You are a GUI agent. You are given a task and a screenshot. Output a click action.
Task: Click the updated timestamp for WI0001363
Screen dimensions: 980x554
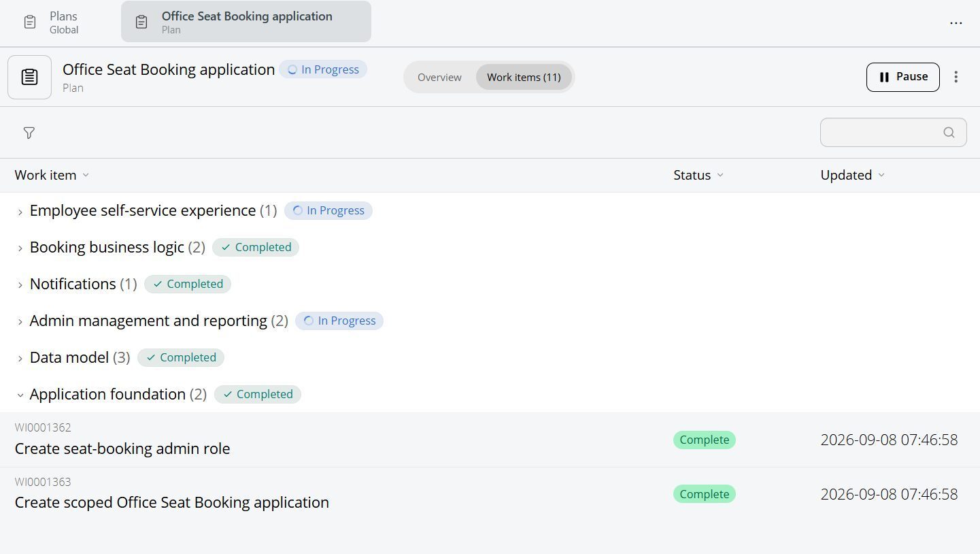click(x=889, y=494)
